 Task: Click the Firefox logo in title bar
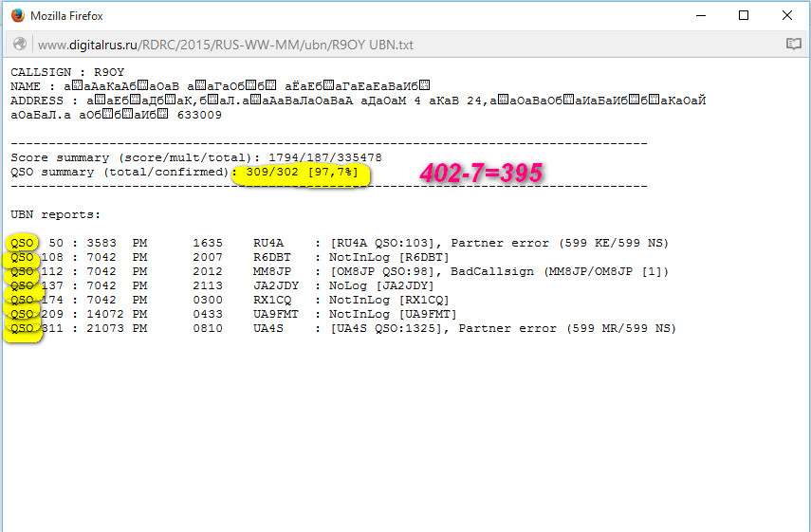(16, 15)
